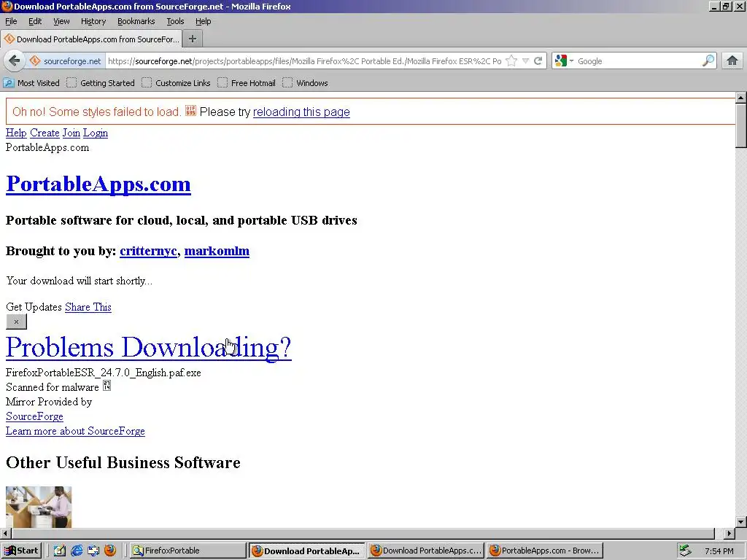This screenshot has height=560, width=747.
Task: Switch to PortableApps.com - Brow... taskbar window
Action: click(x=545, y=551)
